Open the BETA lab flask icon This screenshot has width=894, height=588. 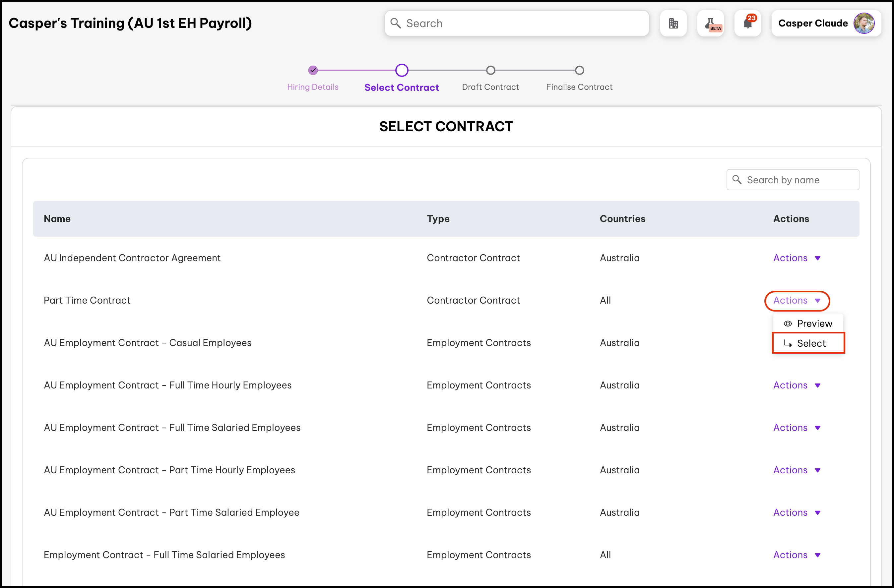point(710,23)
